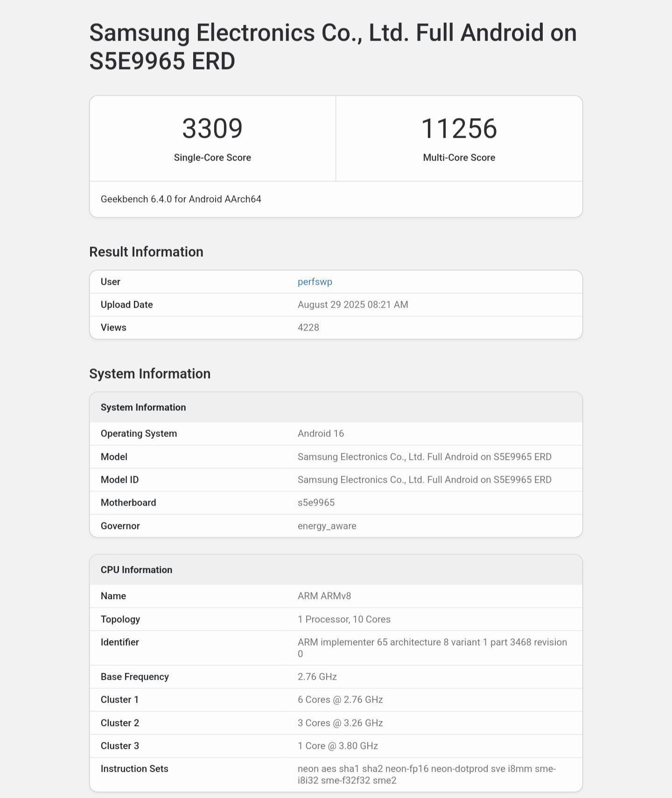Click the "Model" label above Model ID
The height and width of the screenshot is (798, 672).
point(114,457)
